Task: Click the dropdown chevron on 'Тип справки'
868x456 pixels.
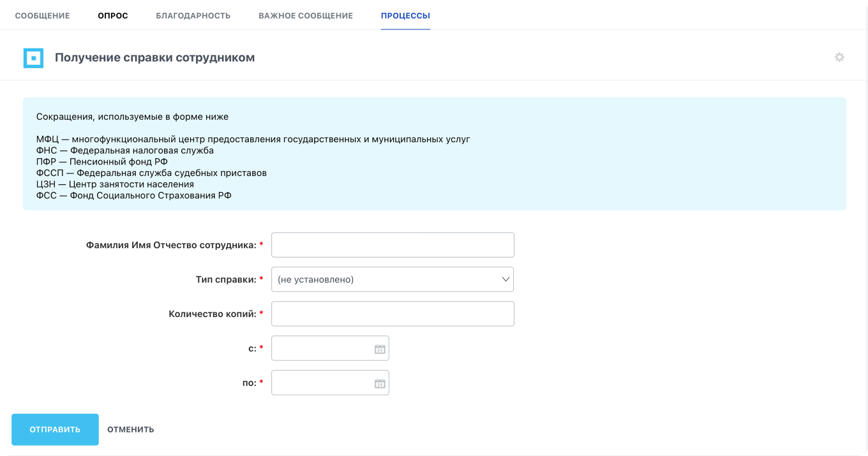Action: point(505,279)
